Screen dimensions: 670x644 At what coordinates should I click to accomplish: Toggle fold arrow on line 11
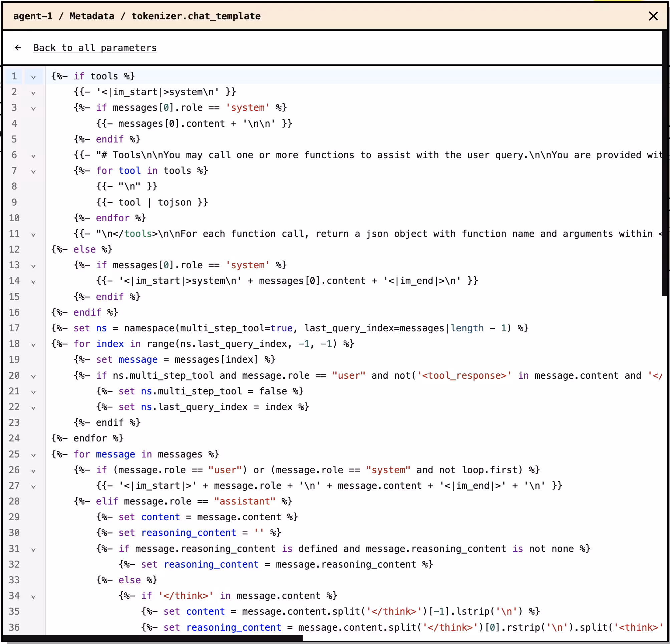coord(33,235)
